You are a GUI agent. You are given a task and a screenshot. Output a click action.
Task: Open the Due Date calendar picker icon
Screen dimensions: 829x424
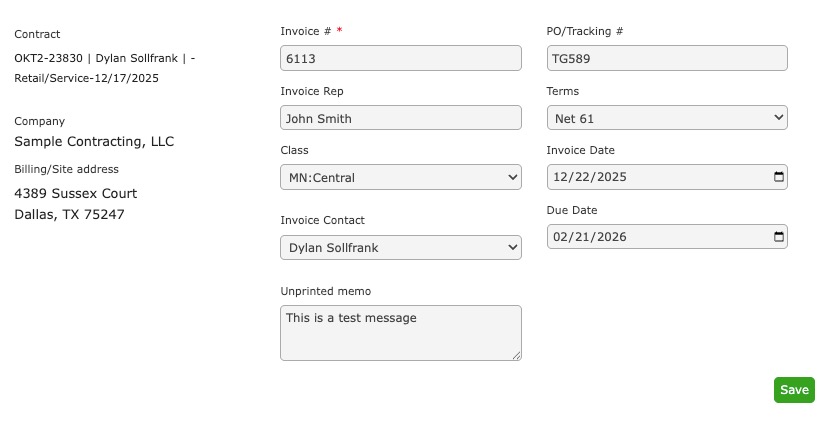[x=778, y=236]
